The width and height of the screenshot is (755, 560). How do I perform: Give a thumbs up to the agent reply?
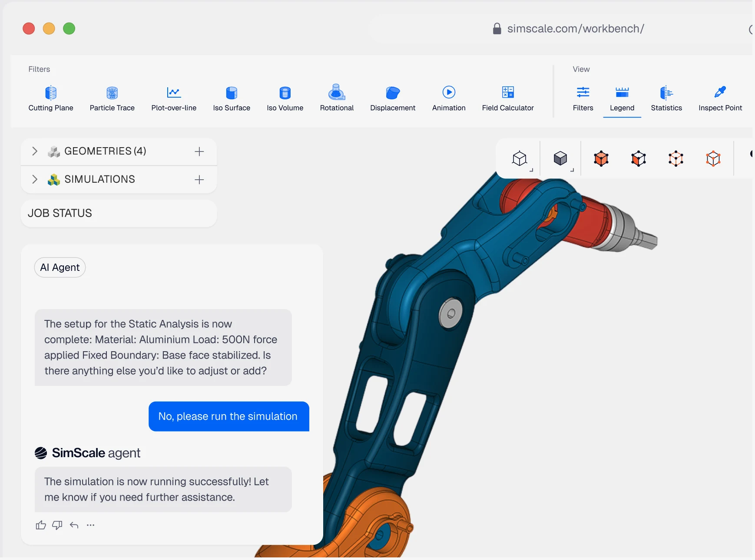coord(41,525)
